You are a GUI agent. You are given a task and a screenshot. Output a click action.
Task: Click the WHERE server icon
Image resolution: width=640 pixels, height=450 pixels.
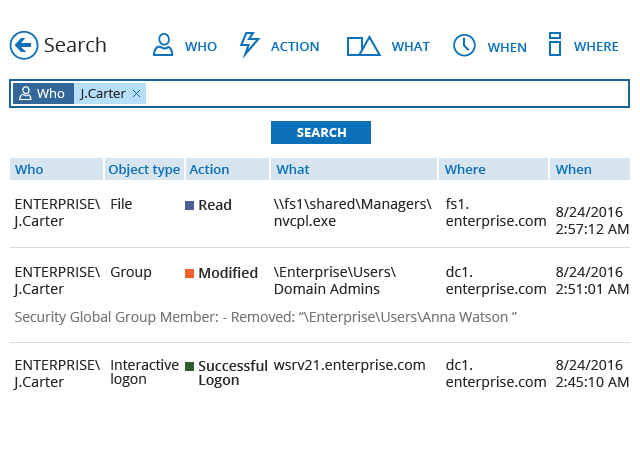click(x=555, y=44)
